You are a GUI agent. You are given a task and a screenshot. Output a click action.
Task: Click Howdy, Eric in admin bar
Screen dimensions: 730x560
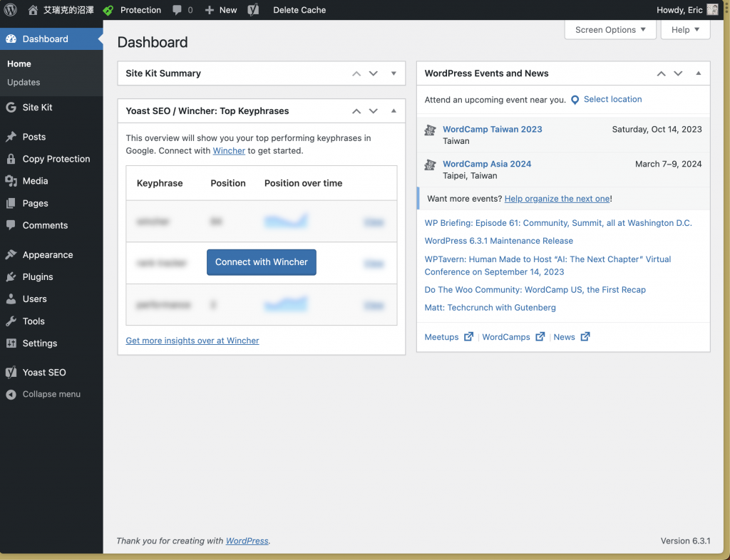(679, 10)
